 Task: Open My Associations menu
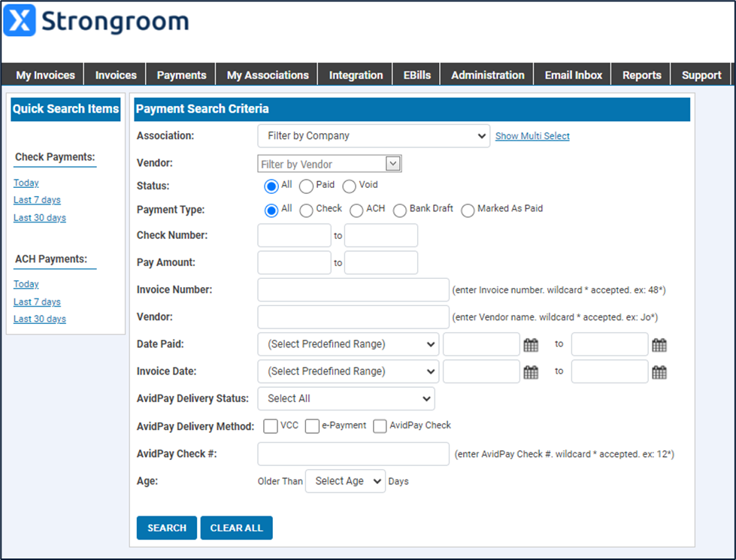268,75
